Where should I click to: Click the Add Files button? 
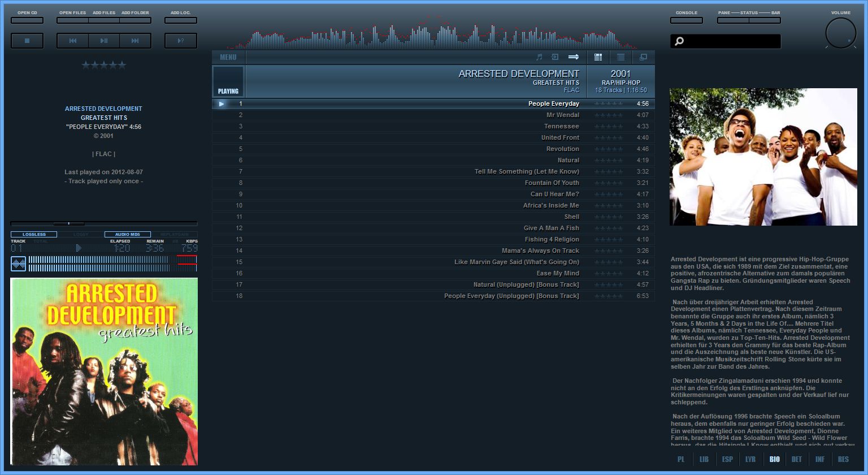pos(104,20)
